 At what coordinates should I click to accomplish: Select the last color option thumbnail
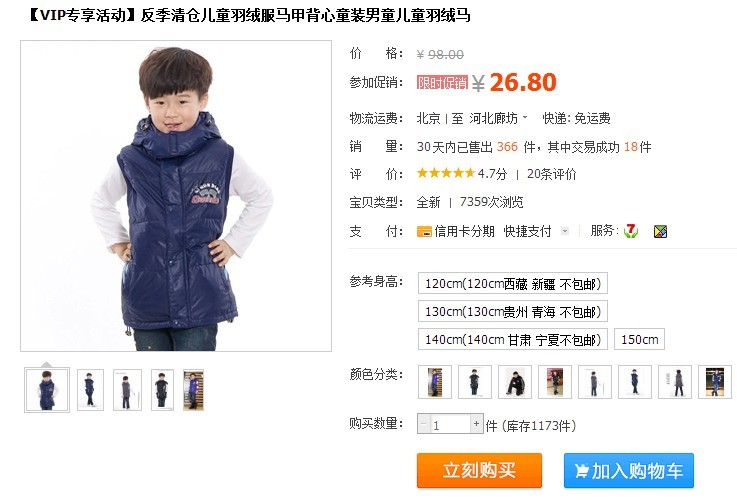tap(715, 382)
